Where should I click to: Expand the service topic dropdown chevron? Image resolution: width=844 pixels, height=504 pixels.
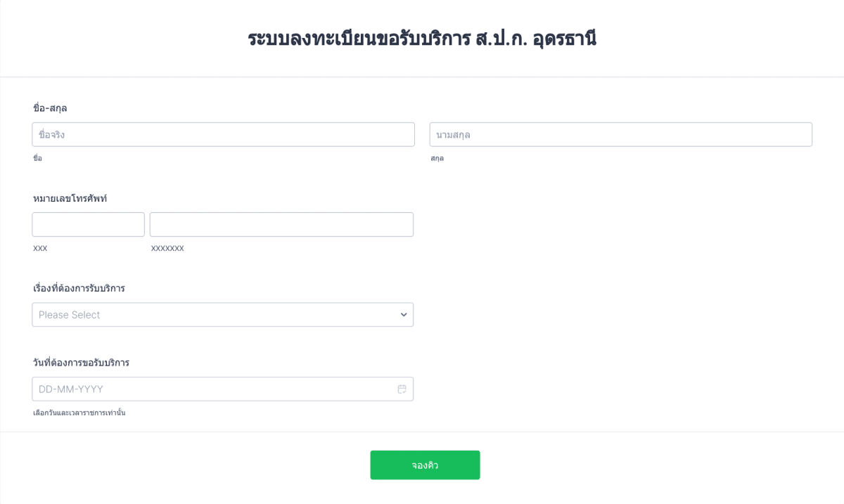[402, 314]
